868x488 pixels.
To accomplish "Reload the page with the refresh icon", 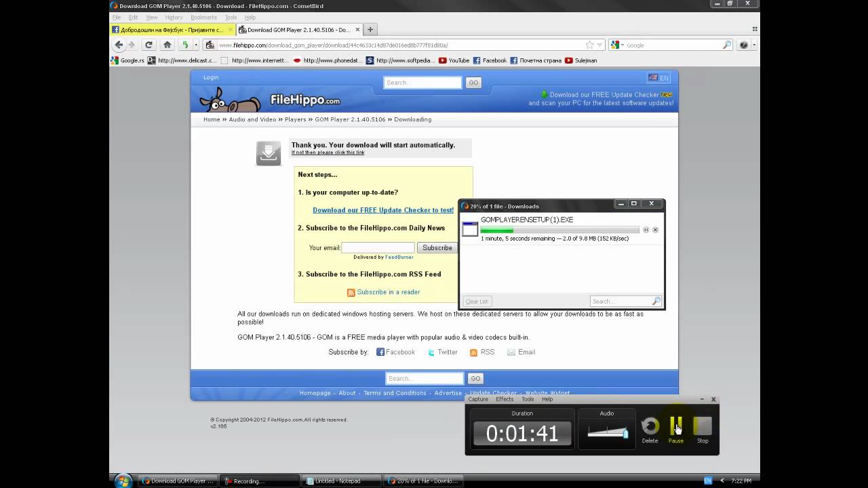I will click(149, 45).
